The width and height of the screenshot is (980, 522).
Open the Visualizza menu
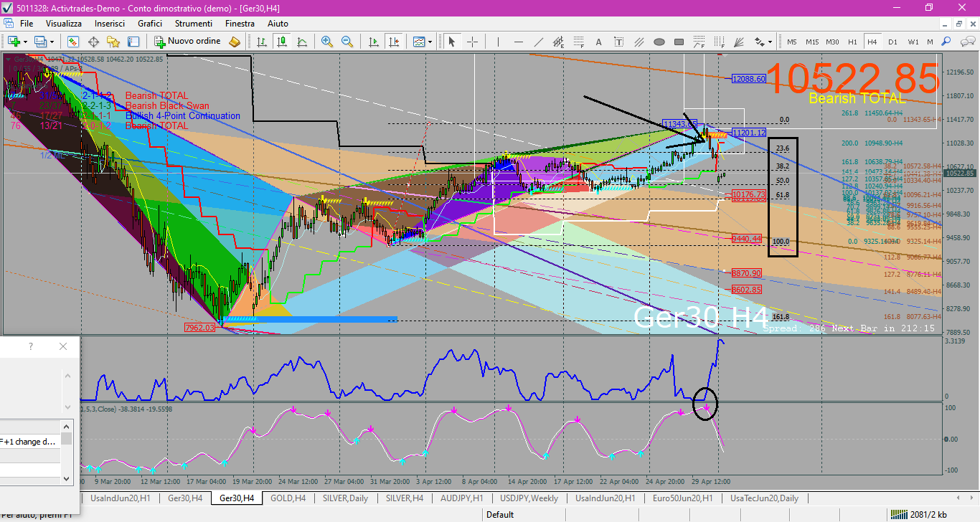(64, 24)
